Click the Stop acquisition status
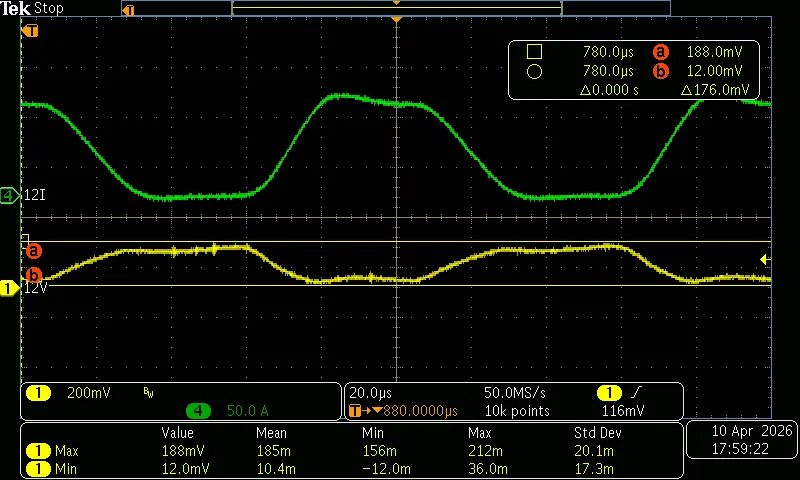 coord(48,9)
